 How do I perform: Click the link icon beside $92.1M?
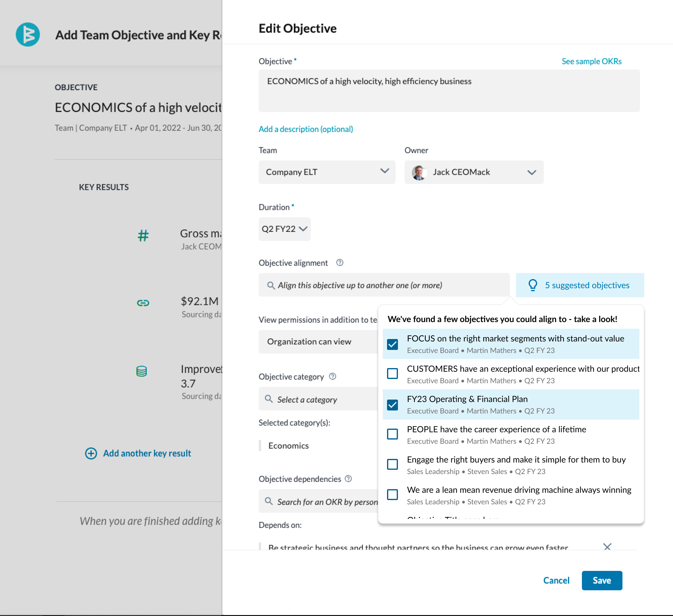tap(143, 303)
